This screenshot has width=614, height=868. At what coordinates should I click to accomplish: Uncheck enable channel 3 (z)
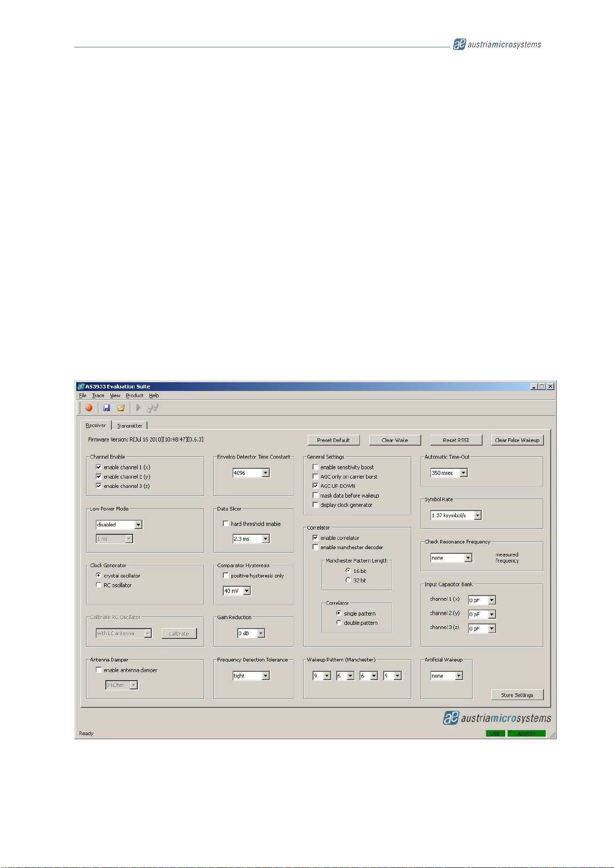click(98, 486)
